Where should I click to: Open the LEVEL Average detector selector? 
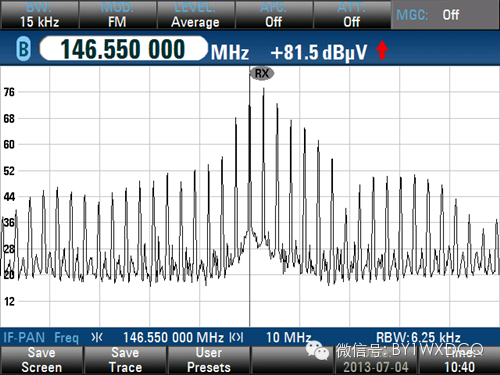tap(195, 15)
